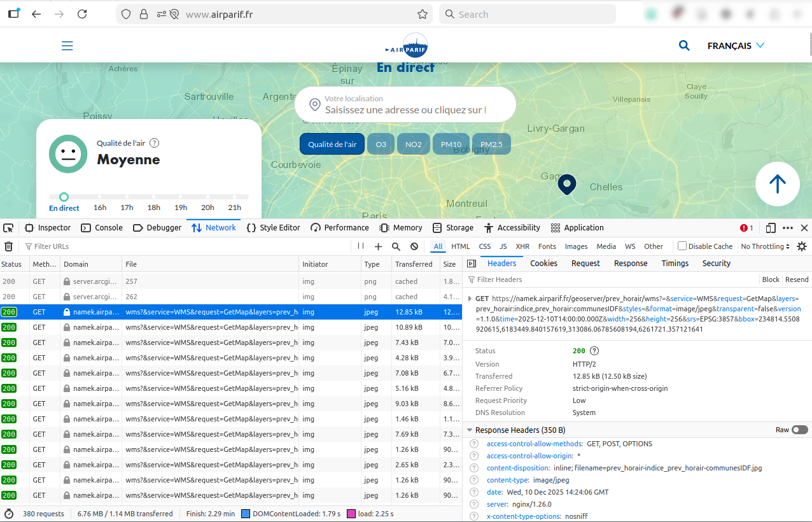Image resolution: width=812 pixels, height=522 pixels.
Task: Enable the Disable Cache checkbox
Action: [682, 246]
